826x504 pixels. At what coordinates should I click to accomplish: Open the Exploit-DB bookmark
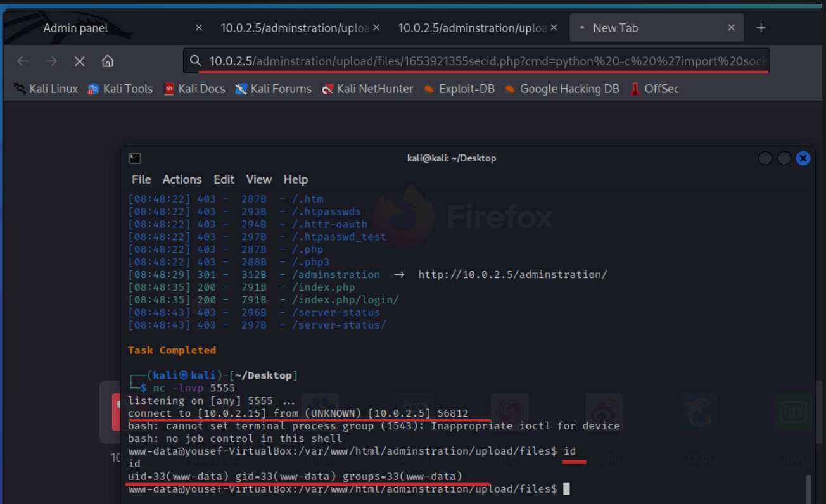point(459,89)
